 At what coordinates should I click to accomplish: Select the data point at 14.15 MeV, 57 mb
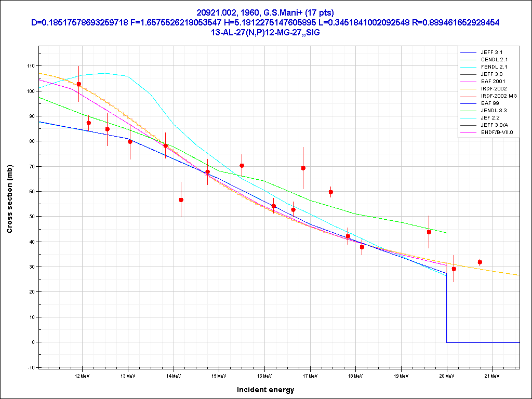181,199
